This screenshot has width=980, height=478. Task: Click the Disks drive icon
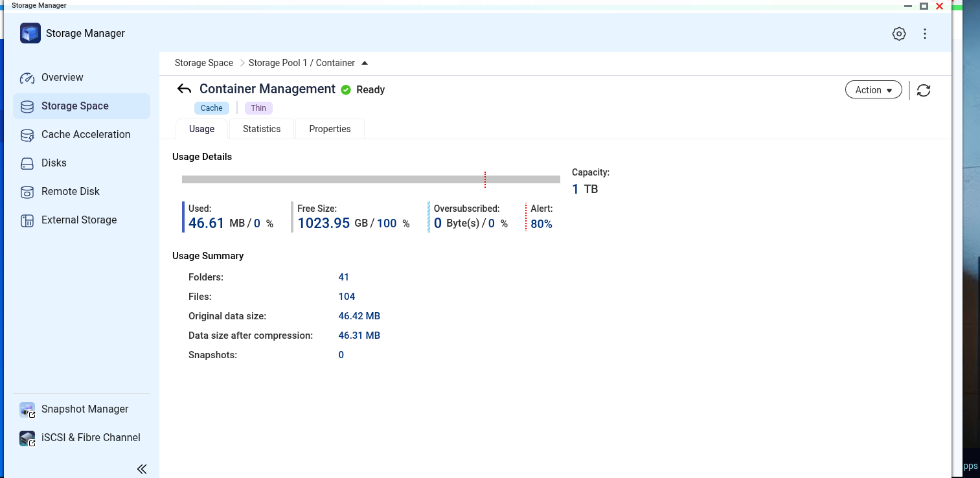[x=27, y=164]
